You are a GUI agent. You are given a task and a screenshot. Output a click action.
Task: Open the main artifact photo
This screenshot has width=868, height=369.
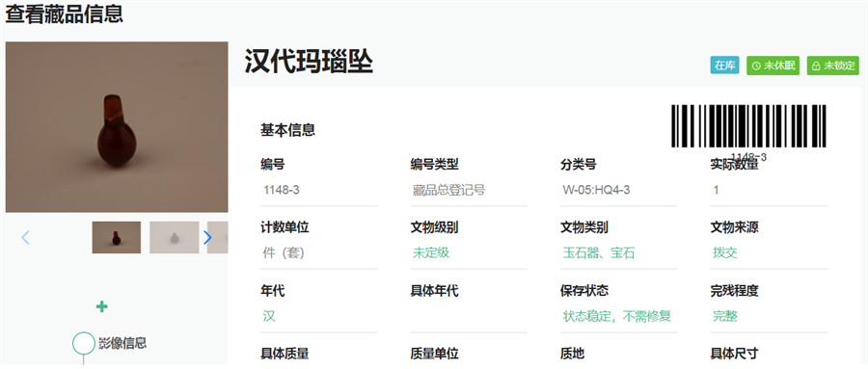point(117,126)
